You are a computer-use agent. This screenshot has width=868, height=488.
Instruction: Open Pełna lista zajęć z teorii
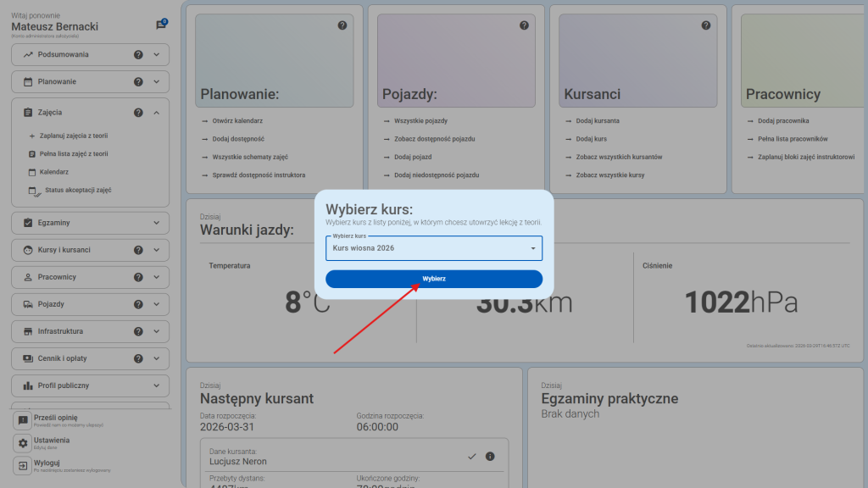click(x=73, y=154)
